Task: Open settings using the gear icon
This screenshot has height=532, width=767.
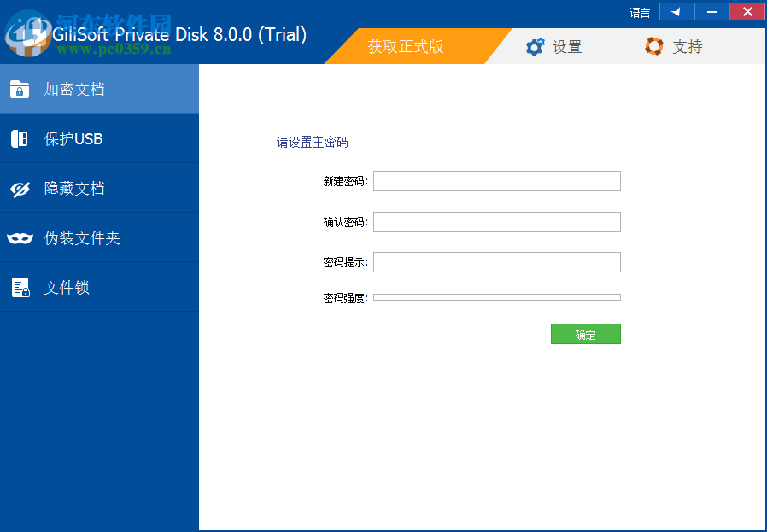Action: 535,46
